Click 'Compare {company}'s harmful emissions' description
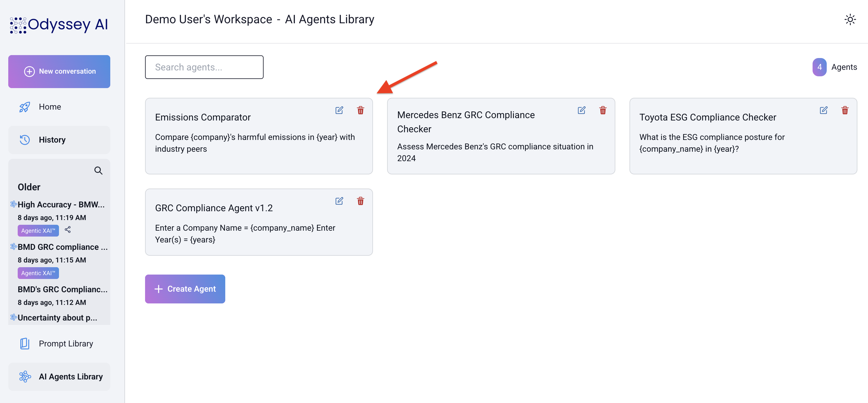This screenshot has width=868, height=403. (255, 143)
